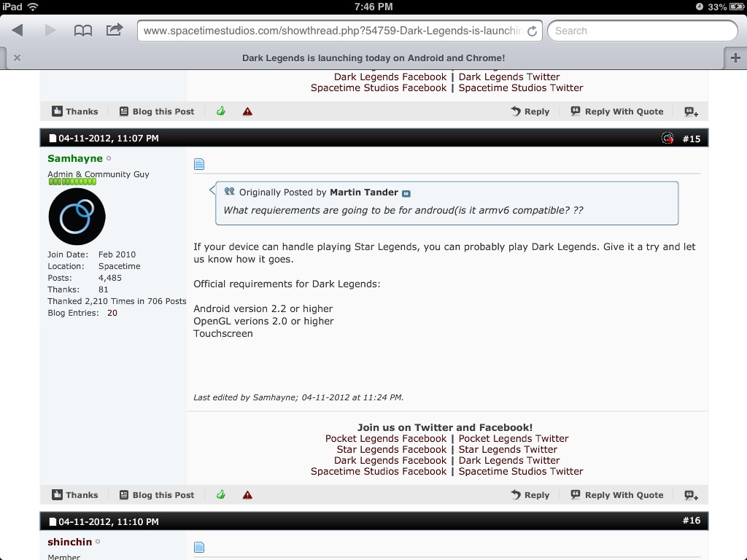This screenshot has height=560, width=747.
Task: Click Blog this Post in upper footer
Action: pyautogui.click(x=157, y=112)
